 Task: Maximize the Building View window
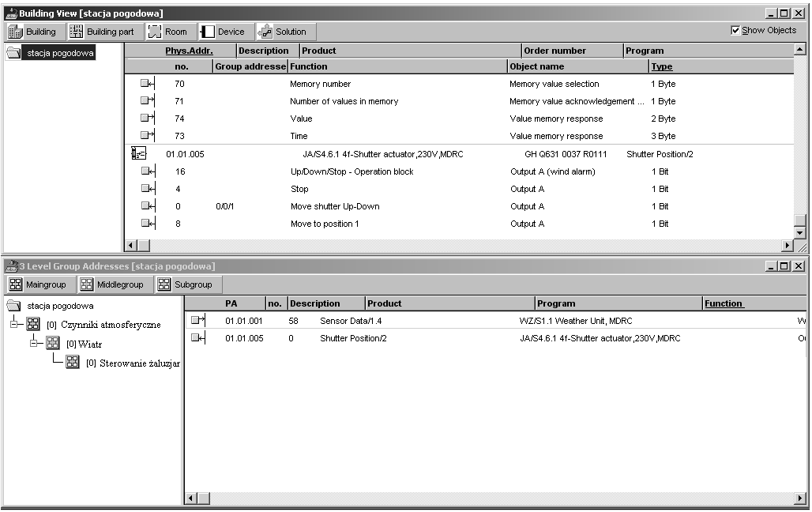tap(784, 13)
